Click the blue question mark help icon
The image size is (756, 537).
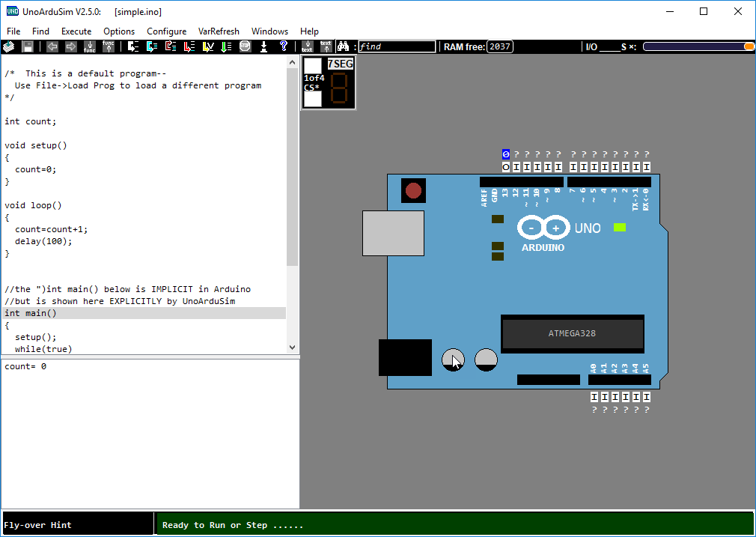click(x=284, y=46)
